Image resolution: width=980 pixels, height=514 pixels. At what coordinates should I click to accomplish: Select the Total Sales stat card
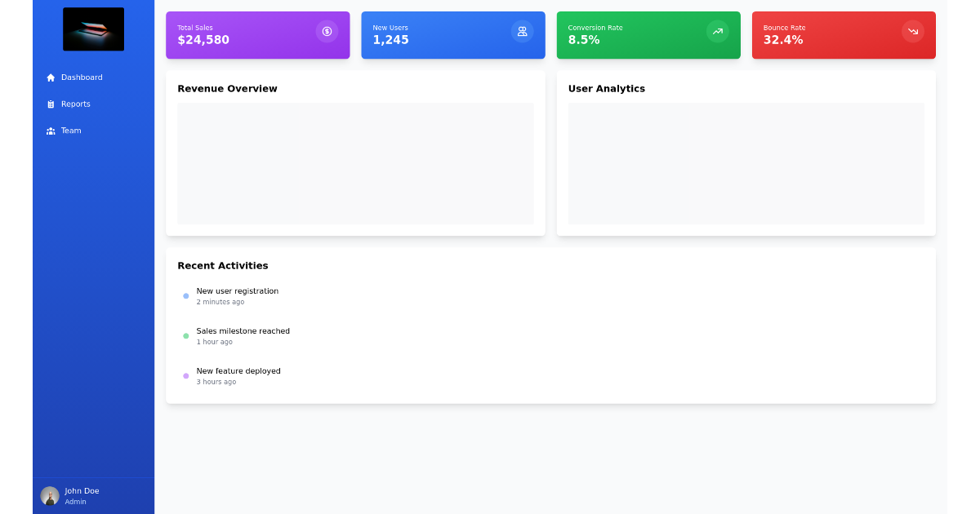tap(257, 35)
